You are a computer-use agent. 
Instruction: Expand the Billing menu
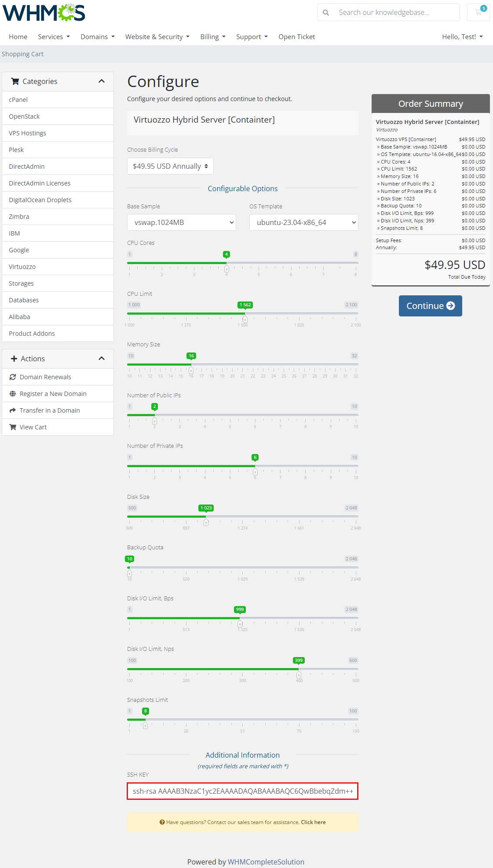point(213,37)
